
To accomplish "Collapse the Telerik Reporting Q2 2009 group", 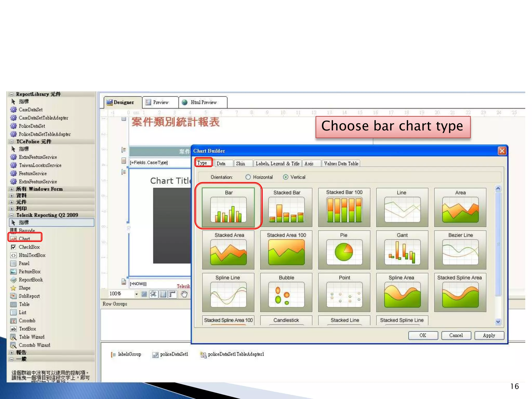I will tap(11, 215).
